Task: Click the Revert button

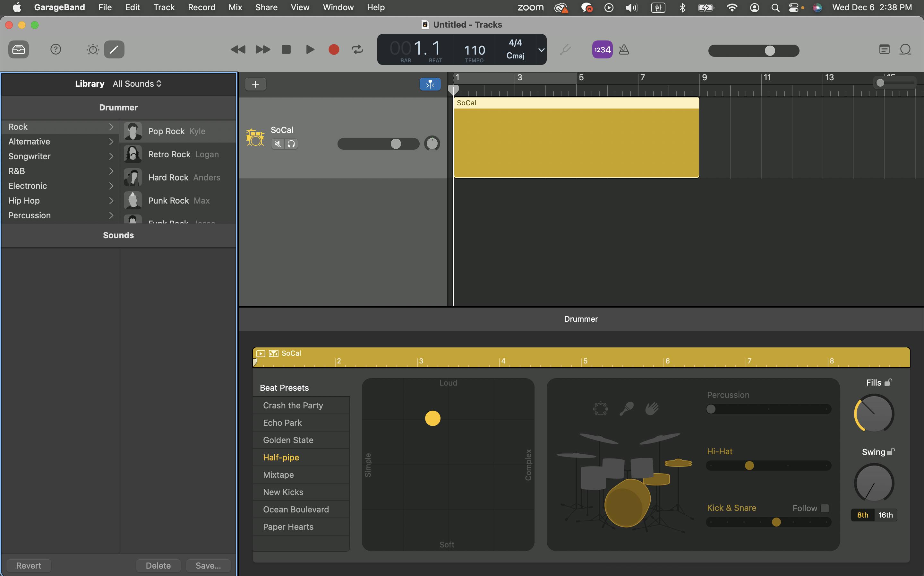Action: tap(29, 566)
